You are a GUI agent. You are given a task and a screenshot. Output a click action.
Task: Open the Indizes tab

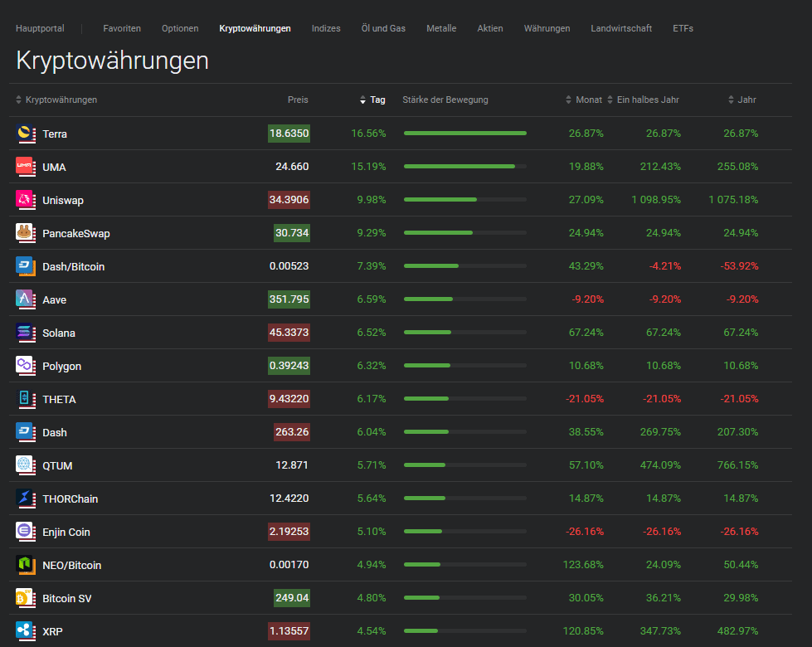[326, 28]
